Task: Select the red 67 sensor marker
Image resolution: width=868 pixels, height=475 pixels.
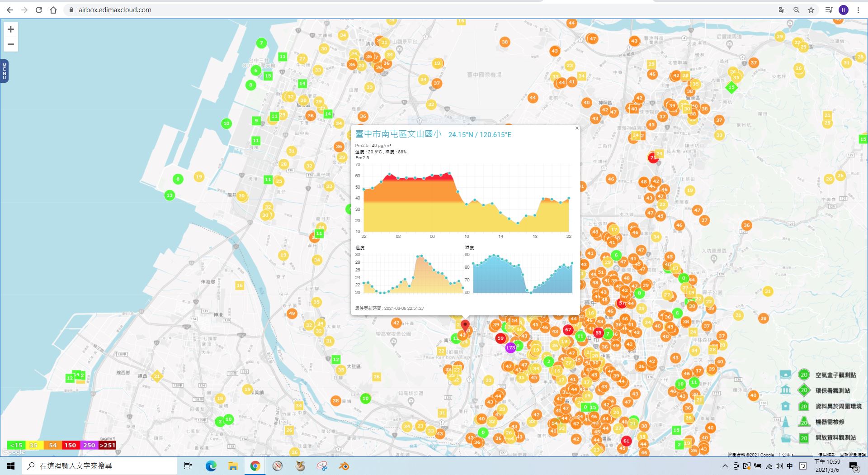Action: 568,330
